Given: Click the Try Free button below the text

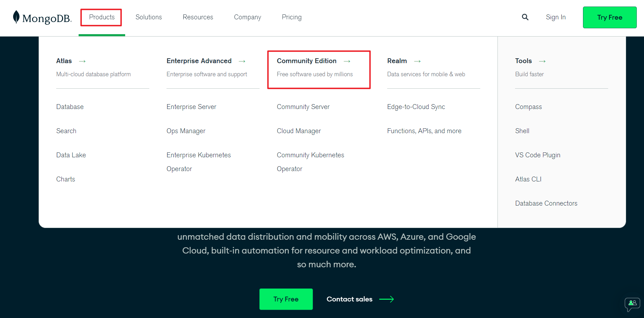Looking at the screenshot, I should pos(286,299).
